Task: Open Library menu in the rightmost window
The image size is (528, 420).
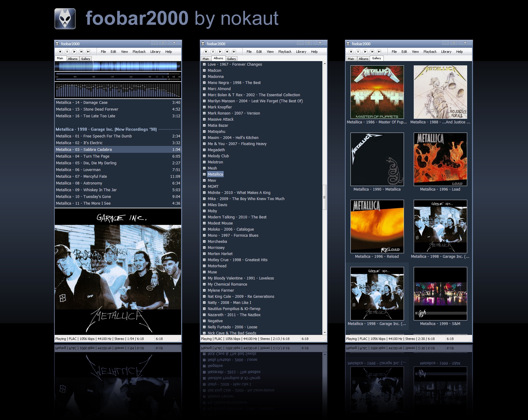Action: click(x=446, y=52)
